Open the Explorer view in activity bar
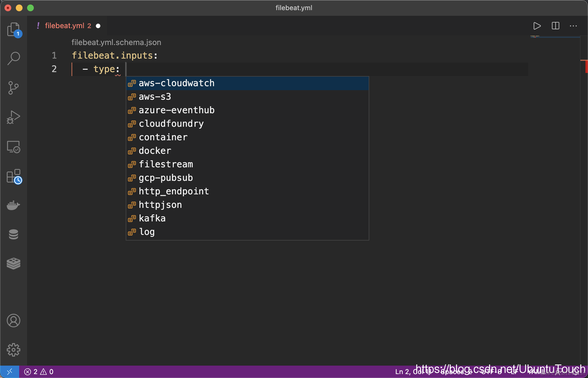 pyautogui.click(x=14, y=29)
